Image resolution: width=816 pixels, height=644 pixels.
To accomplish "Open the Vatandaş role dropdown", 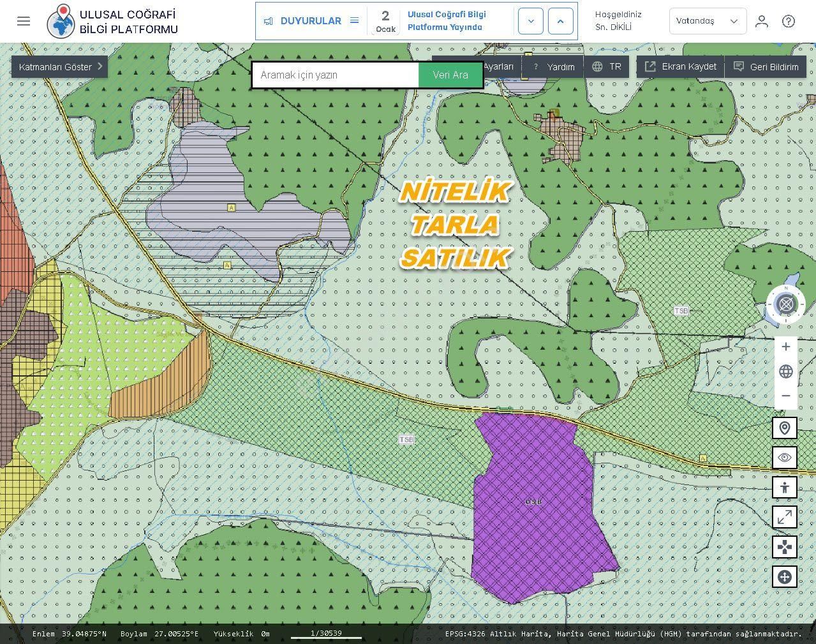I will tap(707, 21).
